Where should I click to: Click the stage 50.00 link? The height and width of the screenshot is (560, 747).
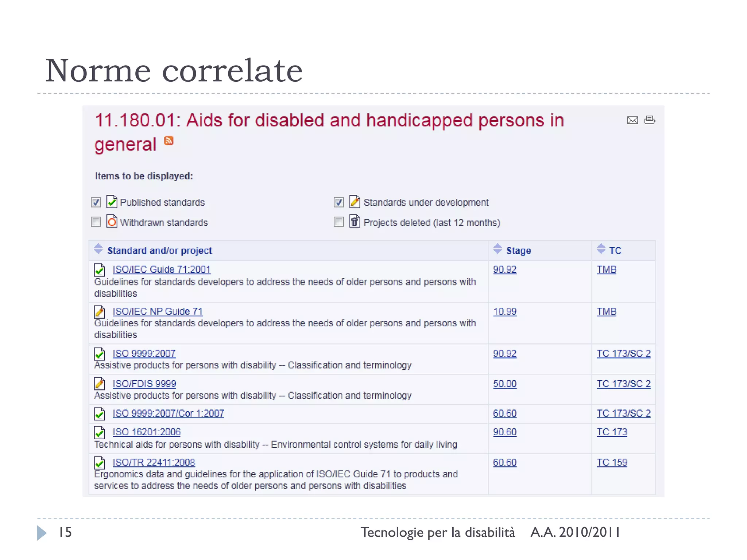coord(505,384)
